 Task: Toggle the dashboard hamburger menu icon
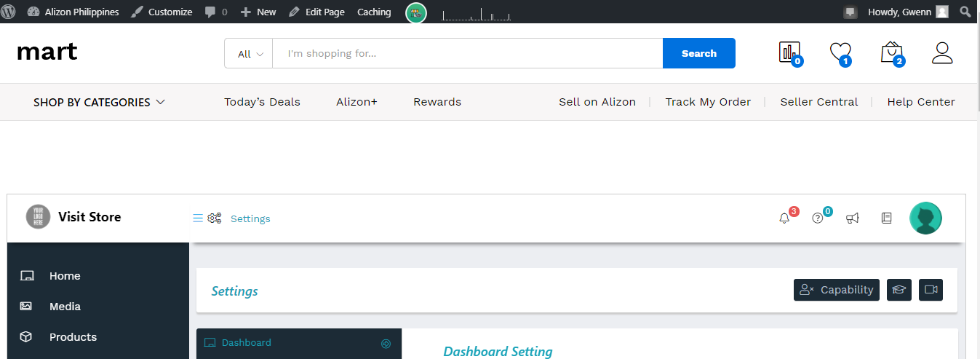198,218
